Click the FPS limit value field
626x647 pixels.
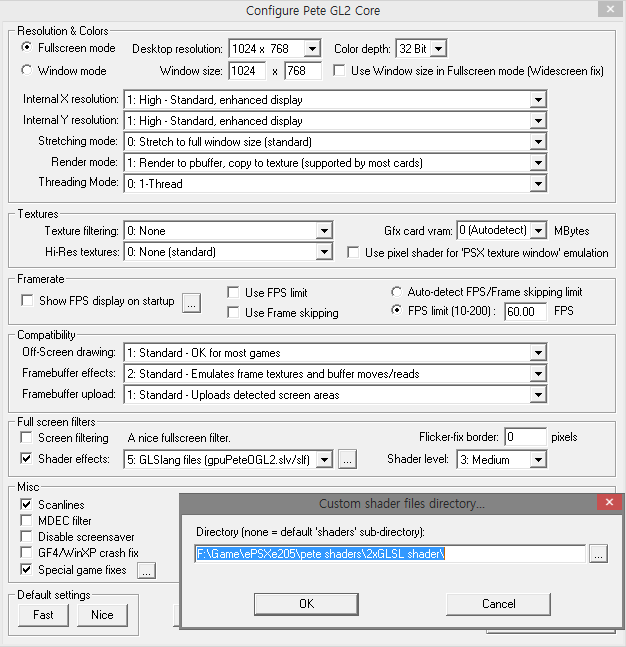click(x=525, y=312)
